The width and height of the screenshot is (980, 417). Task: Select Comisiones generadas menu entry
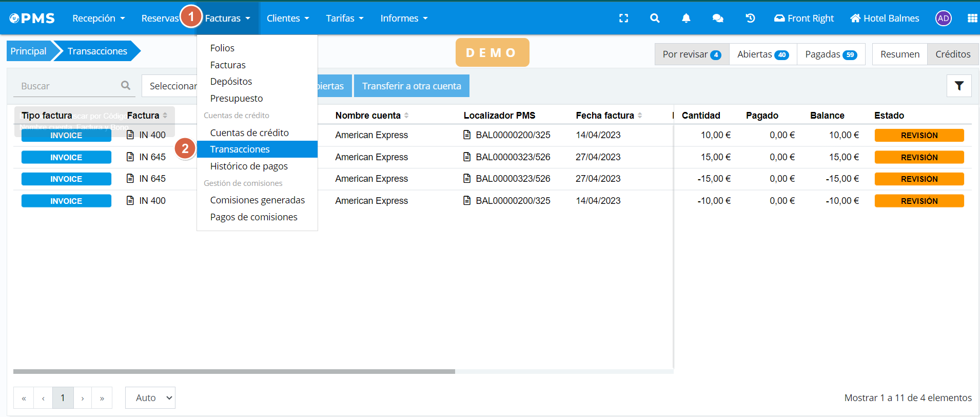click(x=257, y=200)
